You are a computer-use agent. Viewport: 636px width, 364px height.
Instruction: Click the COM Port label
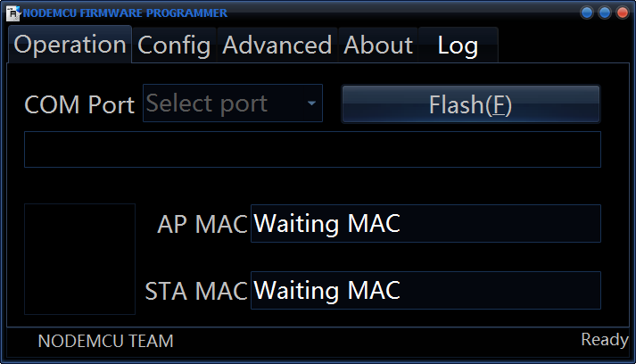pyautogui.click(x=79, y=104)
